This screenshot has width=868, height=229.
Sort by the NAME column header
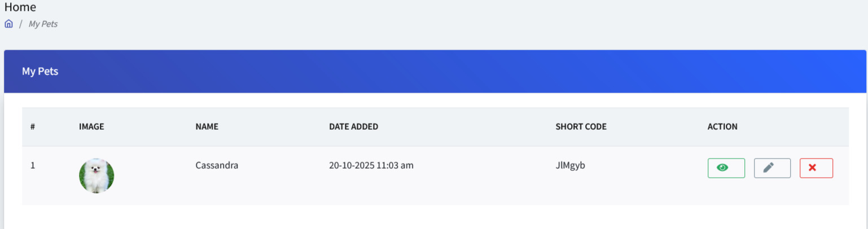[207, 127]
